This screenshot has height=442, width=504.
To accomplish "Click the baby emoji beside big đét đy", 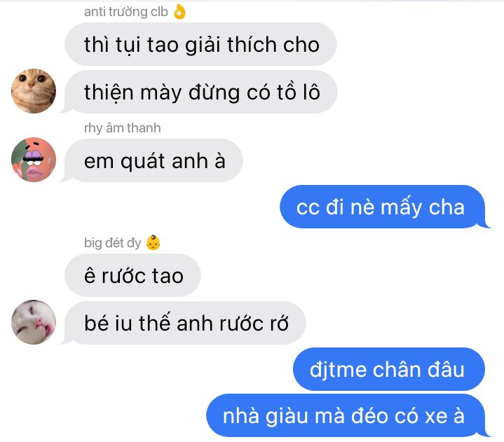I will pos(153,243).
